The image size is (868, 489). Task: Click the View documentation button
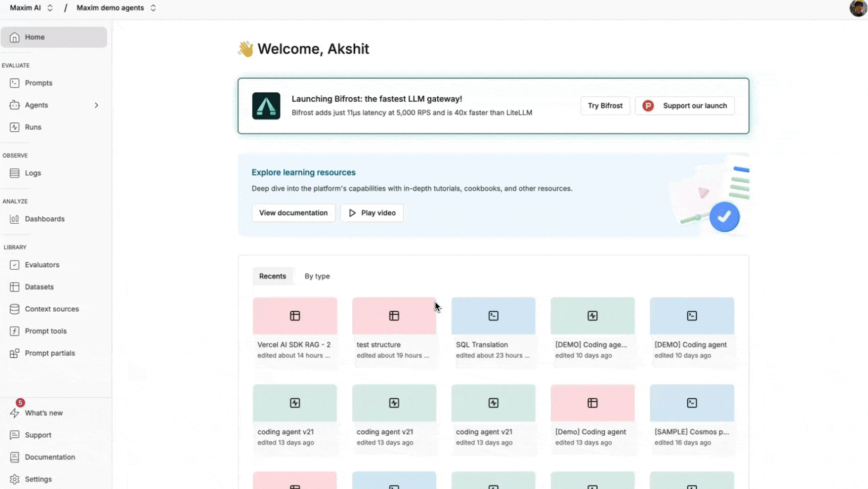click(x=293, y=213)
